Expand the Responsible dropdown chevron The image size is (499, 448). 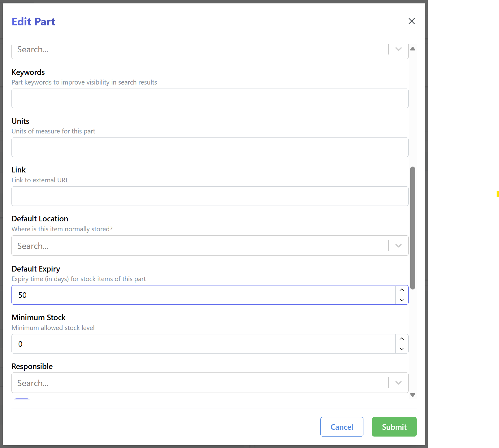point(398,383)
